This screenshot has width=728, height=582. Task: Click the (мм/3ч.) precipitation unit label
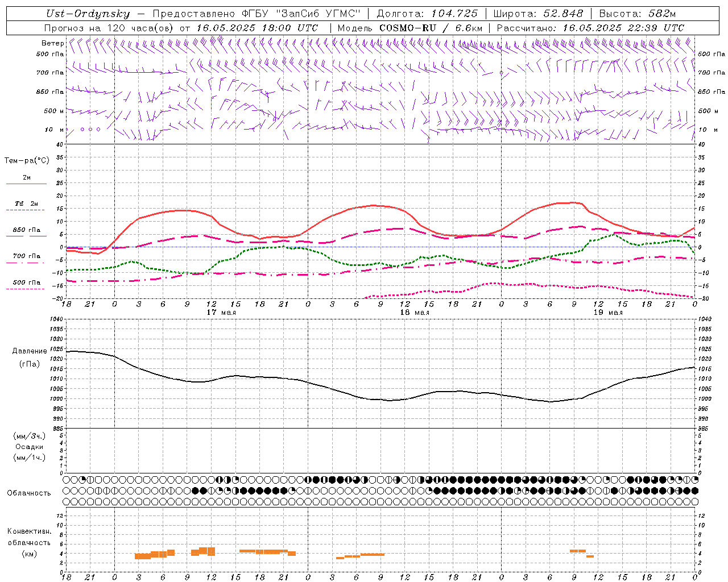[x=30, y=436]
